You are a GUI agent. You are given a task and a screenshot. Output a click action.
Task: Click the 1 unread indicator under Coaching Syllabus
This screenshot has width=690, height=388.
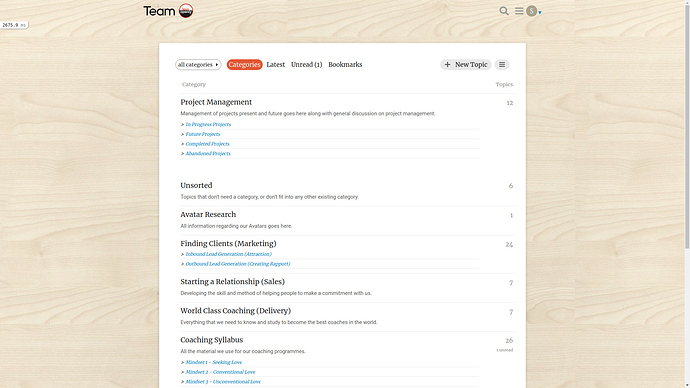[x=505, y=350]
